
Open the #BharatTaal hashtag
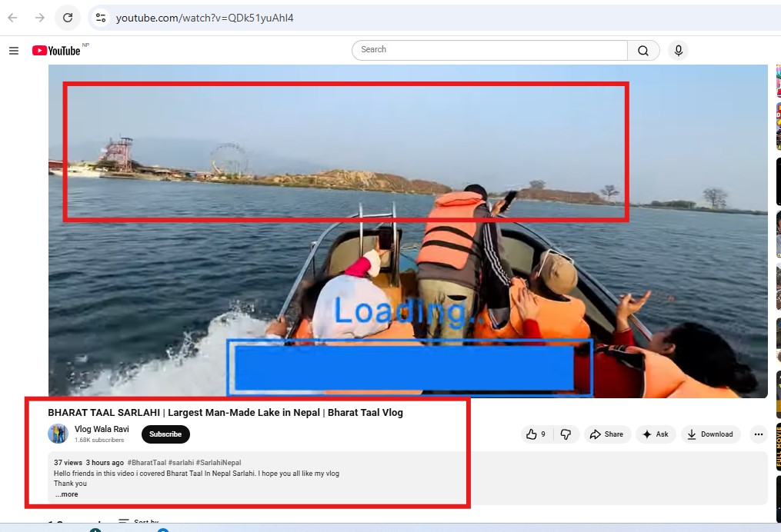tap(147, 463)
